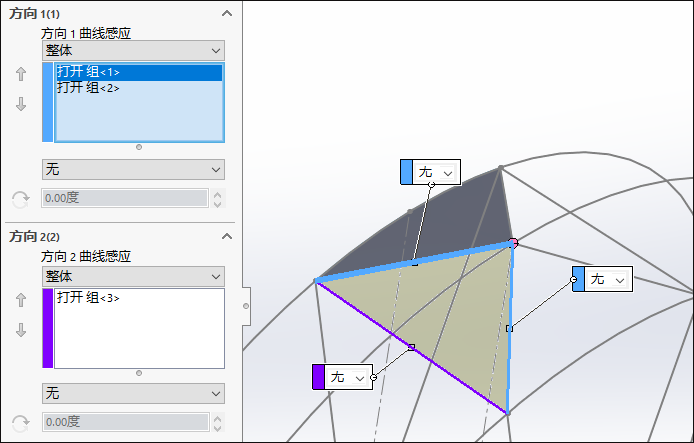Move direction 2 curve up with arrow

pos(21,300)
